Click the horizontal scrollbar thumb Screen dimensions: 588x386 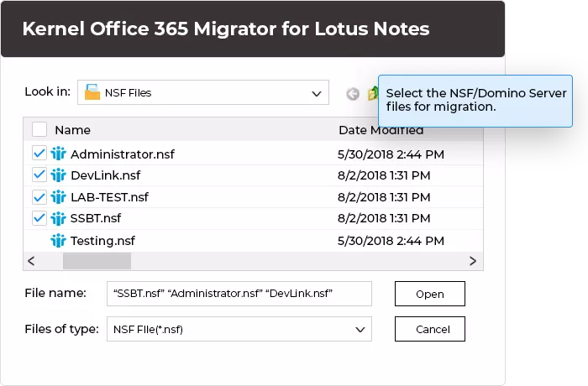point(97,261)
